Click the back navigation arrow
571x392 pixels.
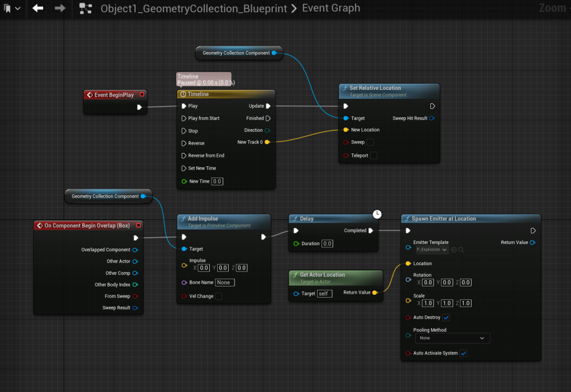point(38,8)
